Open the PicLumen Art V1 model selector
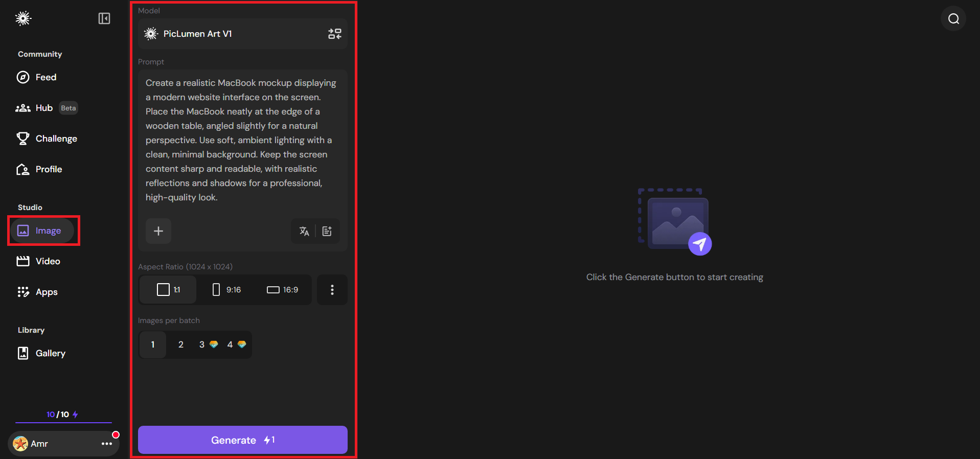This screenshot has width=980, height=459. (242, 34)
